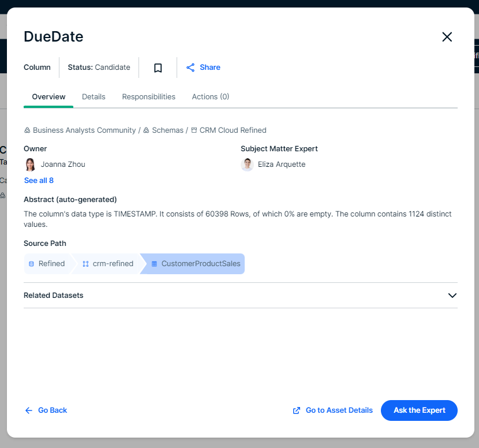Click the crm-refined schema icon
This screenshot has height=448, width=479.
coord(85,264)
